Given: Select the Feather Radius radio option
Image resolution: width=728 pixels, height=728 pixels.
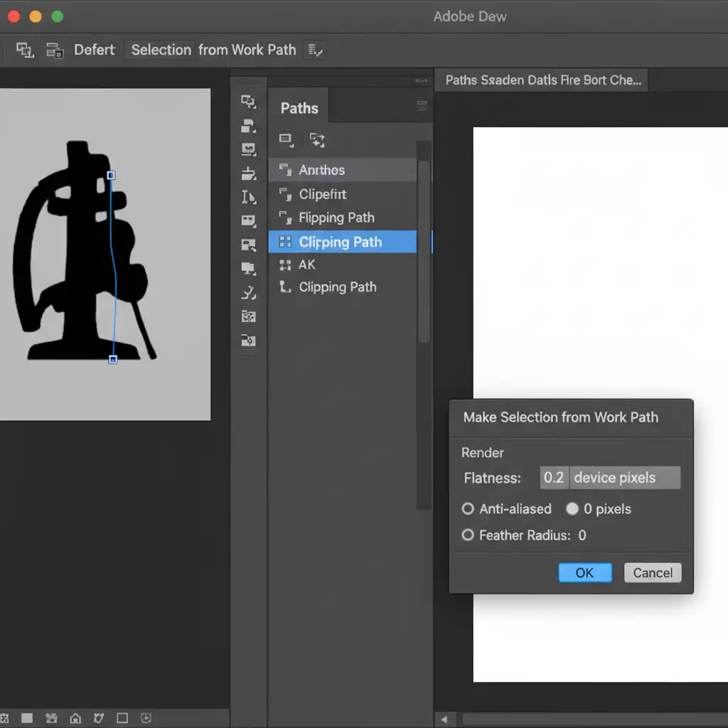Looking at the screenshot, I should [x=468, y=535].
